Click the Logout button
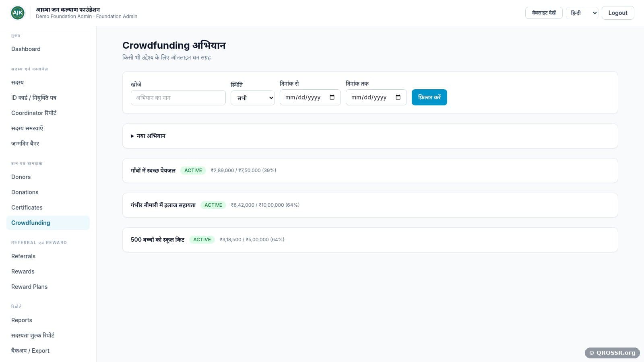 coord(618,13)
